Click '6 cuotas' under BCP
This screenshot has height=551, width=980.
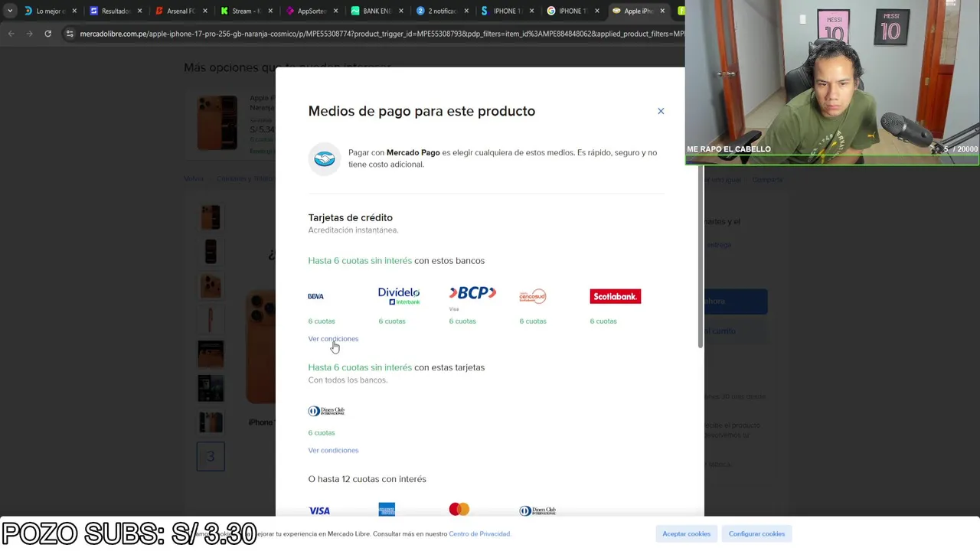pyautogui.click(x=462, y=321)
